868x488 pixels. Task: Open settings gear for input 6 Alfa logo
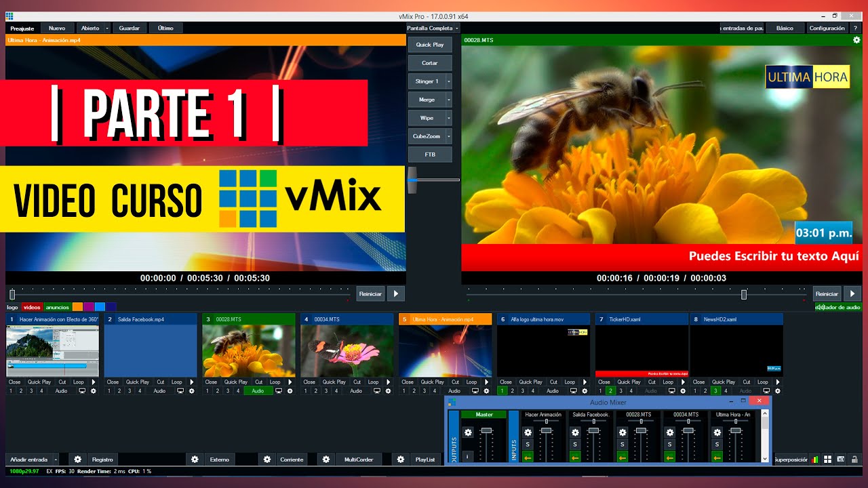[x=585, y=391]
